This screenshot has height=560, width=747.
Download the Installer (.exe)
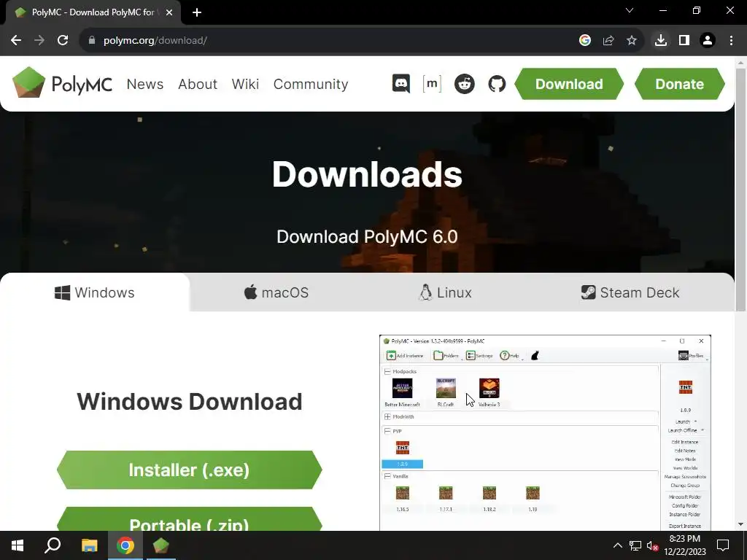coord(189,470)
